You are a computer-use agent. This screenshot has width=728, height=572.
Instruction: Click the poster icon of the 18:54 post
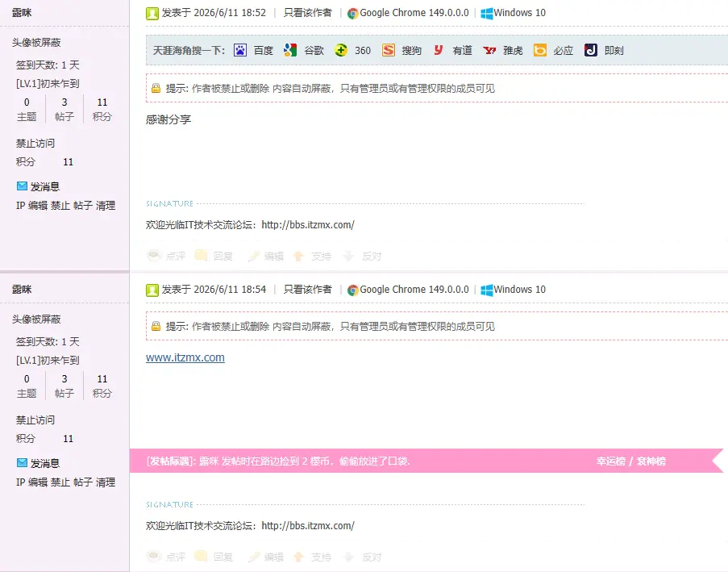[152, 290]
